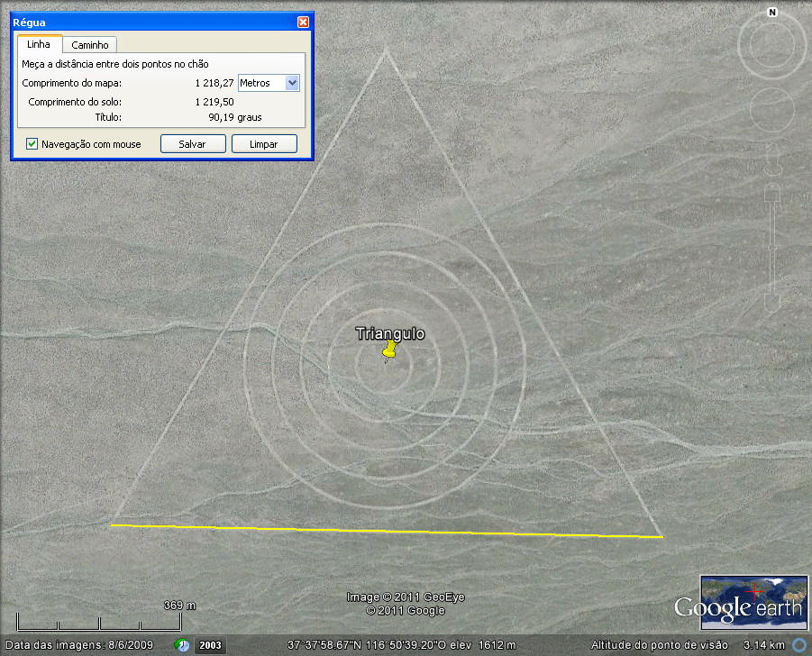Image resolution: width=812 pixels, height=656 pixels.
Task: Click the Move joystick circle
Action: tap(771, 110)
